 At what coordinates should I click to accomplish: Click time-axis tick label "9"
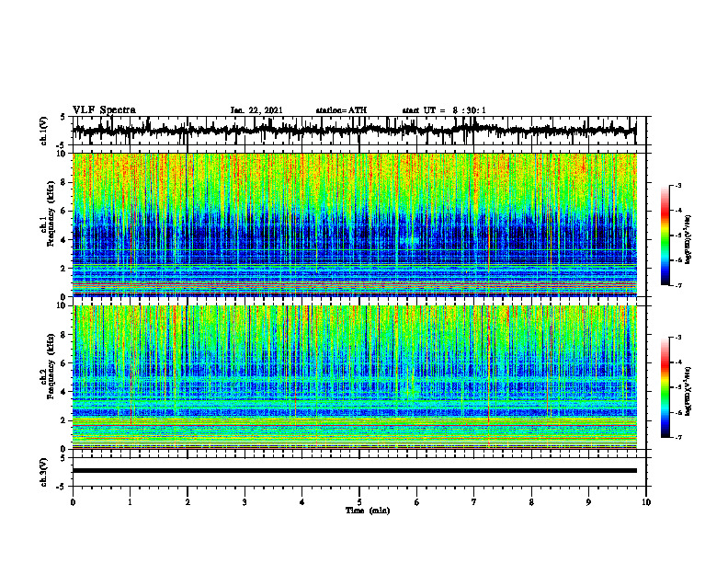[x=588, y=502]
